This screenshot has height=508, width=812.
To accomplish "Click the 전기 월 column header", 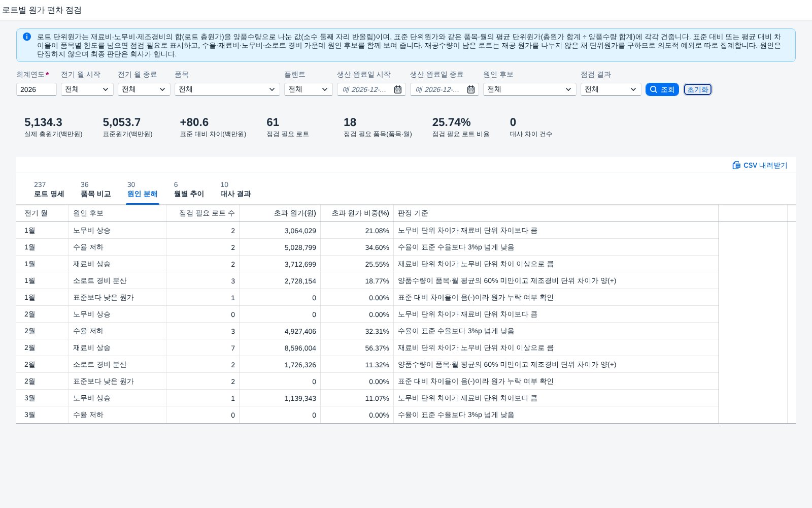I will (42, 213).
